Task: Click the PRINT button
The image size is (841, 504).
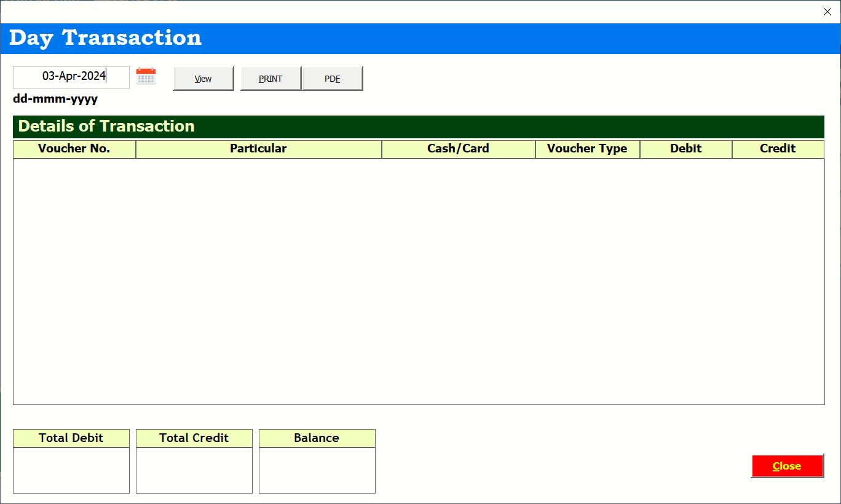Action: 270,79
